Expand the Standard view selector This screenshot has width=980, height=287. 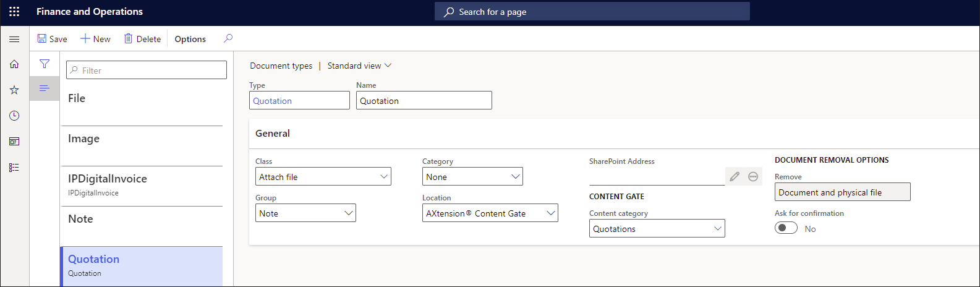(359, 66)
